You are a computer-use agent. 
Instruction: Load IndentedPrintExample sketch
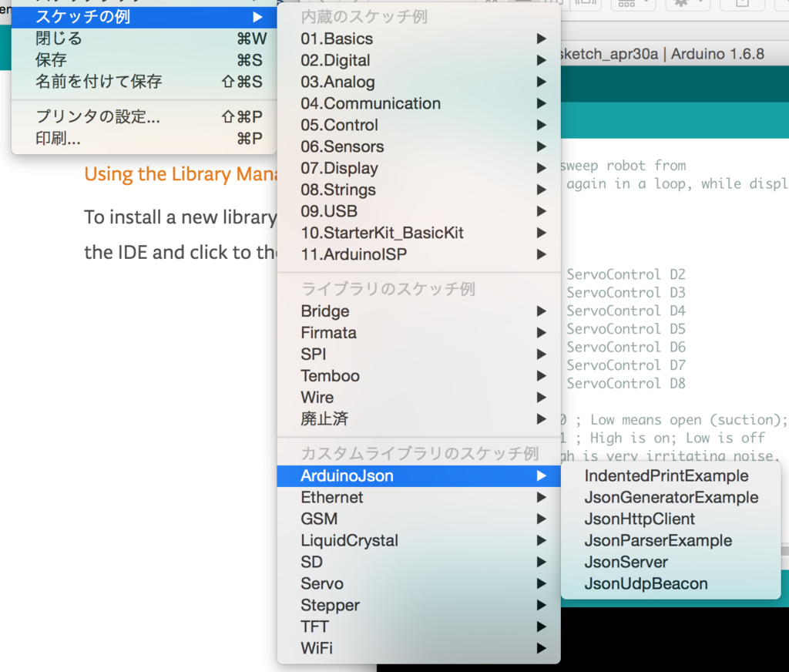[x=671, y=475]
